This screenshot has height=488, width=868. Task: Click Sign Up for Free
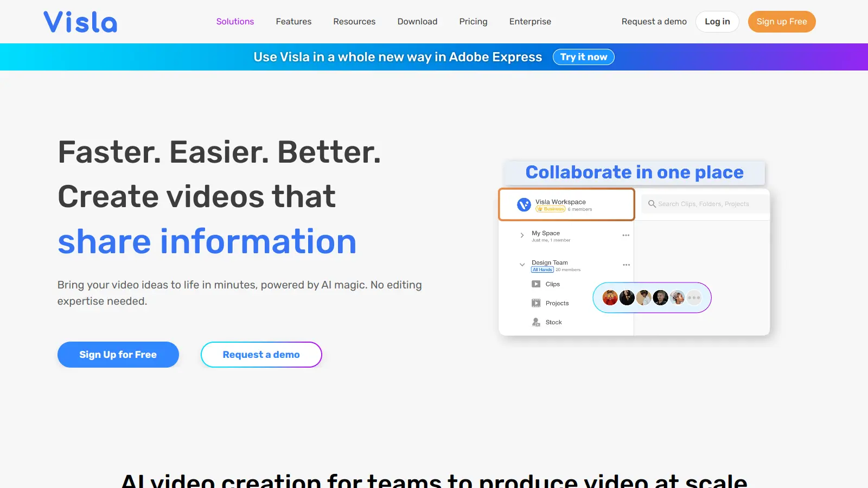(118, 355)
